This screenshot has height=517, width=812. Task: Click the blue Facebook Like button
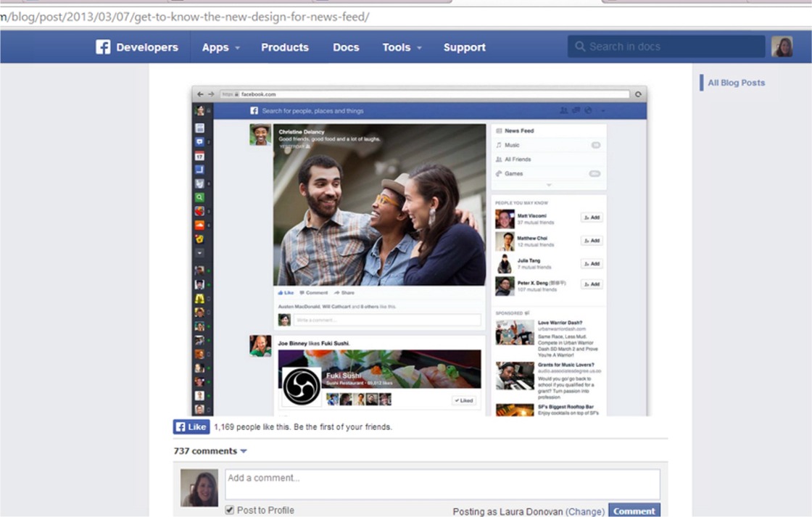coord(191,427)
